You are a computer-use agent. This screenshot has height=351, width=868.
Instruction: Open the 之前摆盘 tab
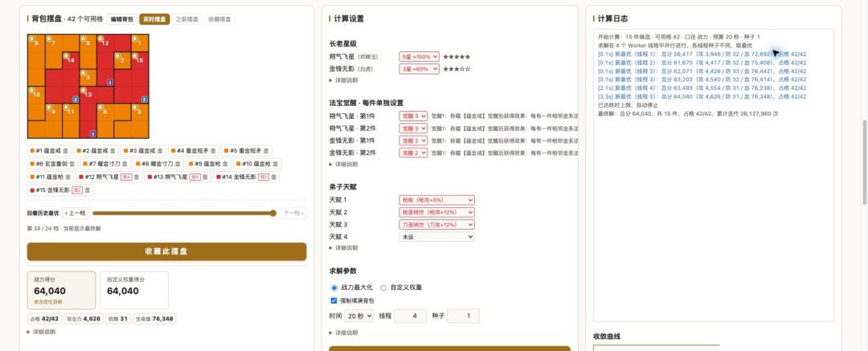[187, 19]
